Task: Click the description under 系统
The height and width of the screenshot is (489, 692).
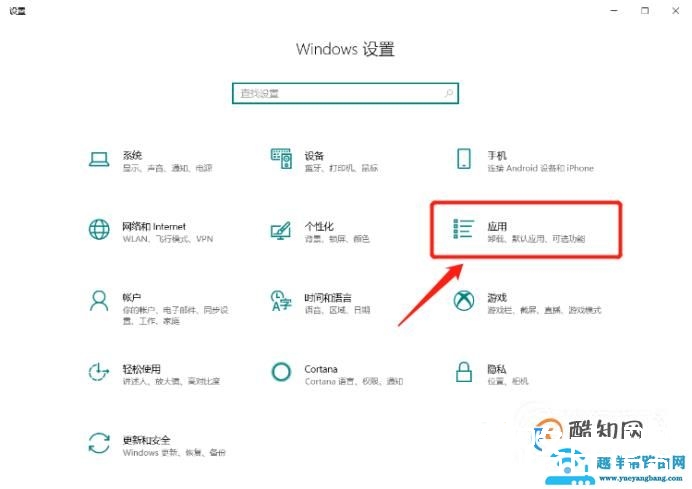Action: pos(168,168)
